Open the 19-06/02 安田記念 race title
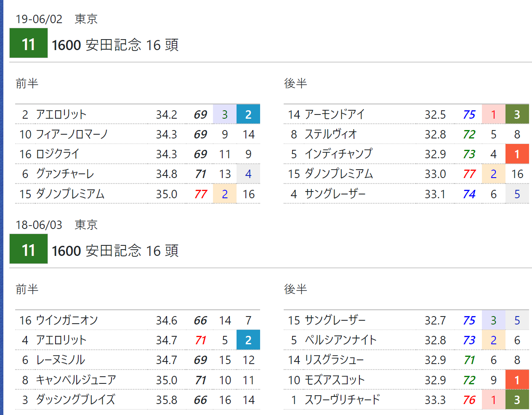Screen dimensions: 532x415 click(115, 45)
